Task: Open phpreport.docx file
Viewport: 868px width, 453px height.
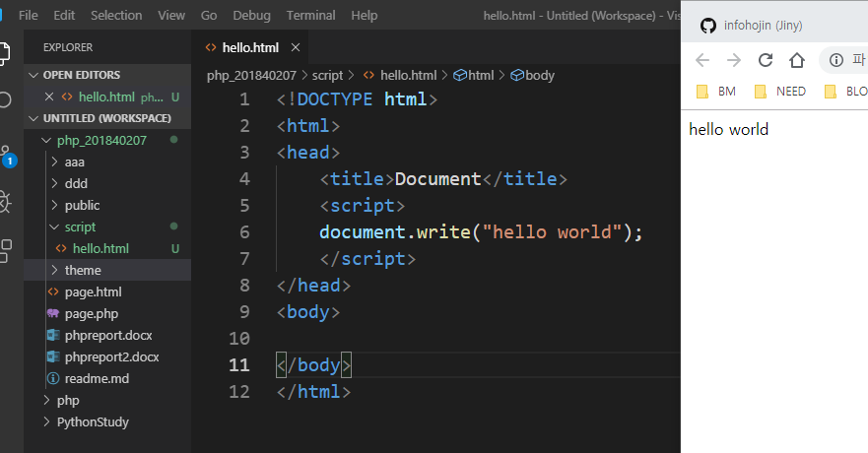Action: pyautogui.click(x=107, y=335)
